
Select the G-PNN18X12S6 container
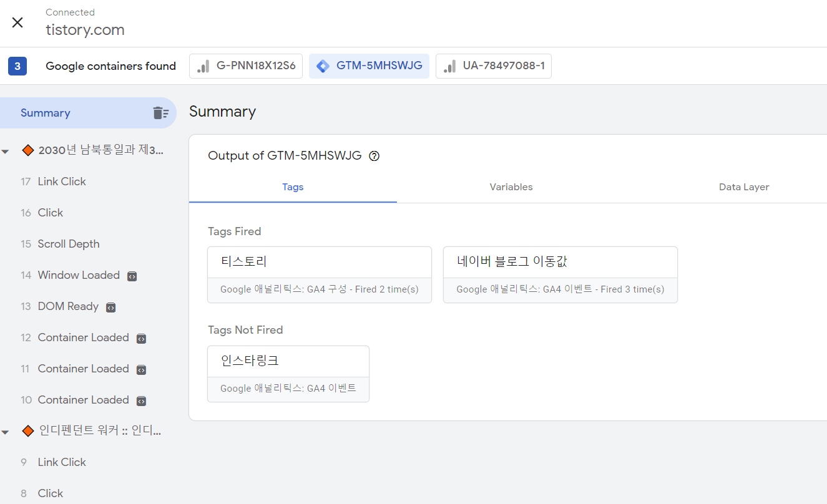pos(246,66)
